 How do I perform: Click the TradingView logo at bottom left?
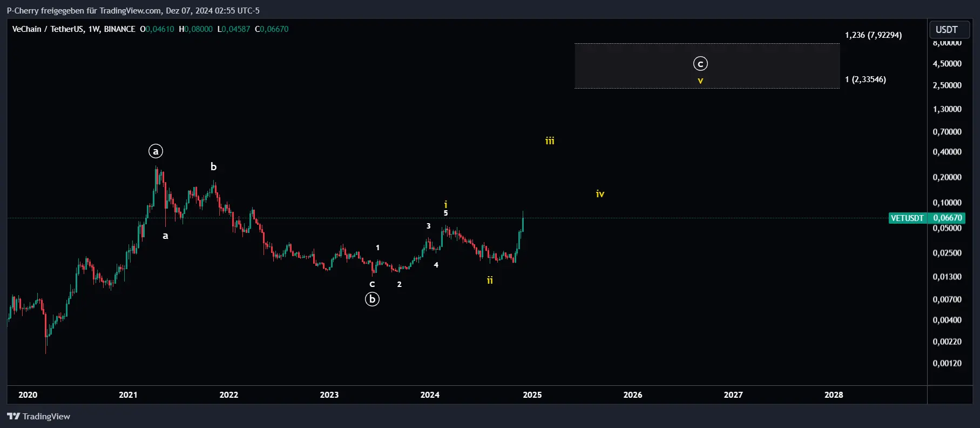[38, 416]
